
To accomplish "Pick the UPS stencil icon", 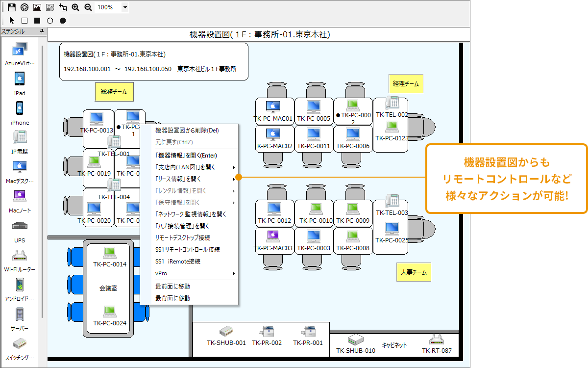I will coord(20,226).
